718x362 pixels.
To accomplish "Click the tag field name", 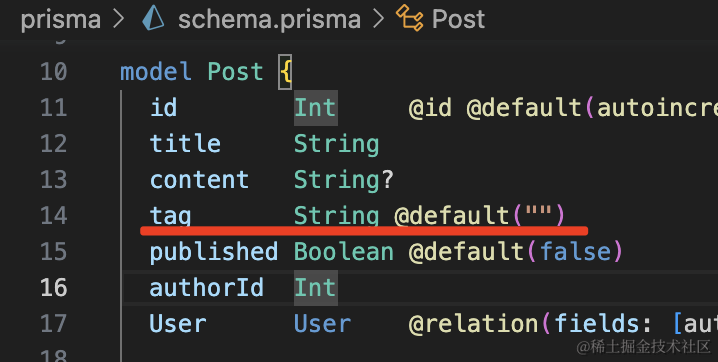I will (170, 216).
